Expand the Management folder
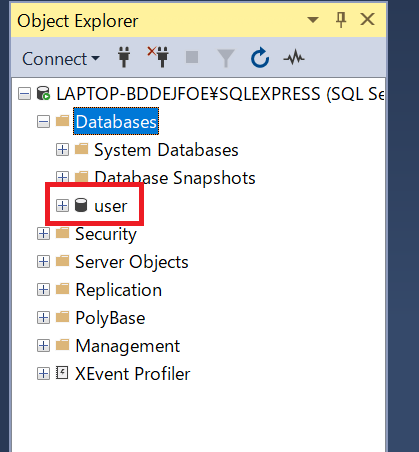This screenshot has width=419, height=452. 43,346
